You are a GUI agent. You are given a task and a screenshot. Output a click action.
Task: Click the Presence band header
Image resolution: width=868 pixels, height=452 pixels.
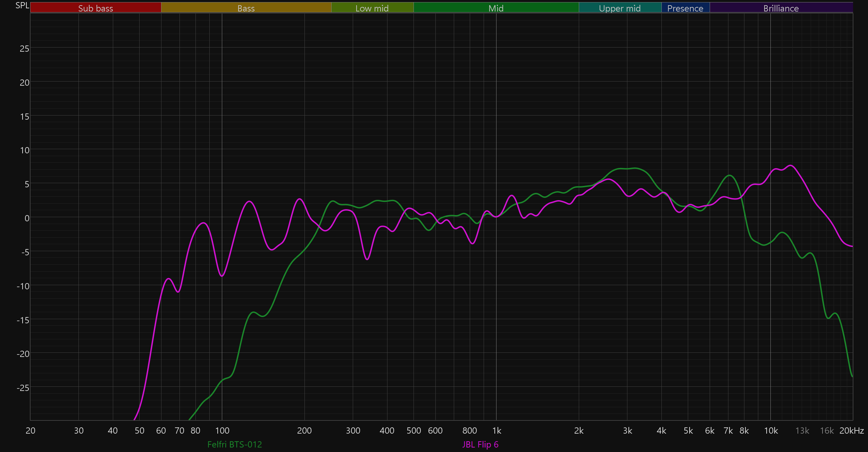[x=685, y=8]
